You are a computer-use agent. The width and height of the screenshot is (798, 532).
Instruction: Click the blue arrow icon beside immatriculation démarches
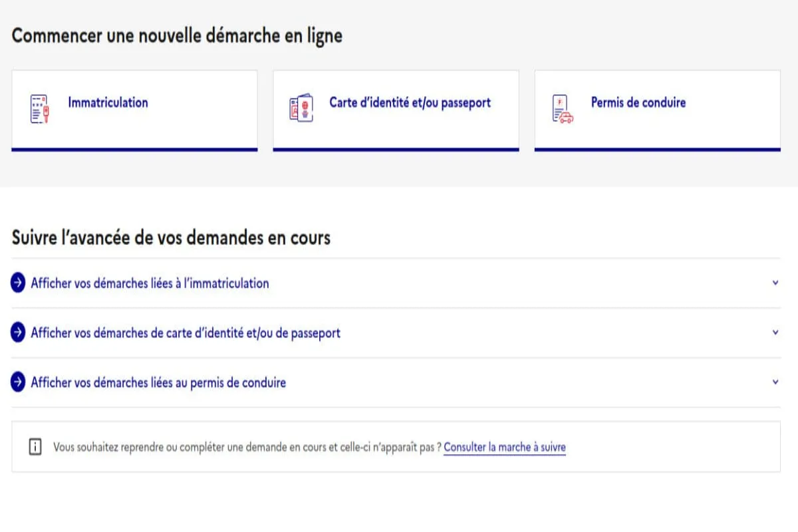[x=17, y=283]
